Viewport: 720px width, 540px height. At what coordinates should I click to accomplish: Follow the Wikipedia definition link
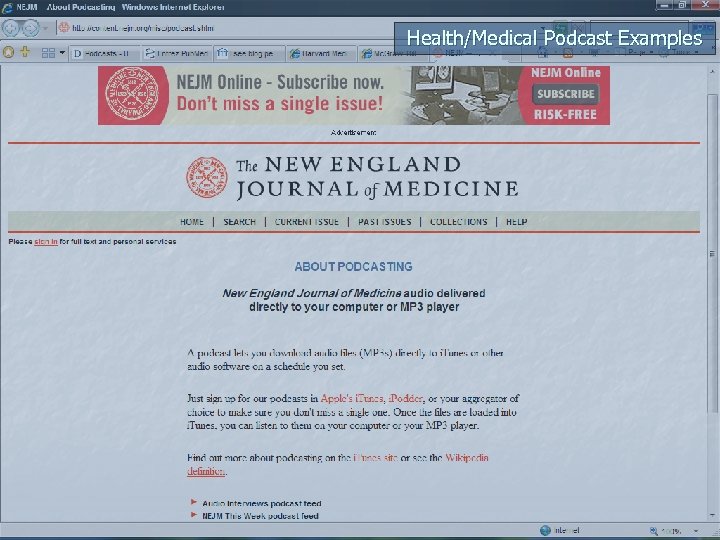point(467,458)
